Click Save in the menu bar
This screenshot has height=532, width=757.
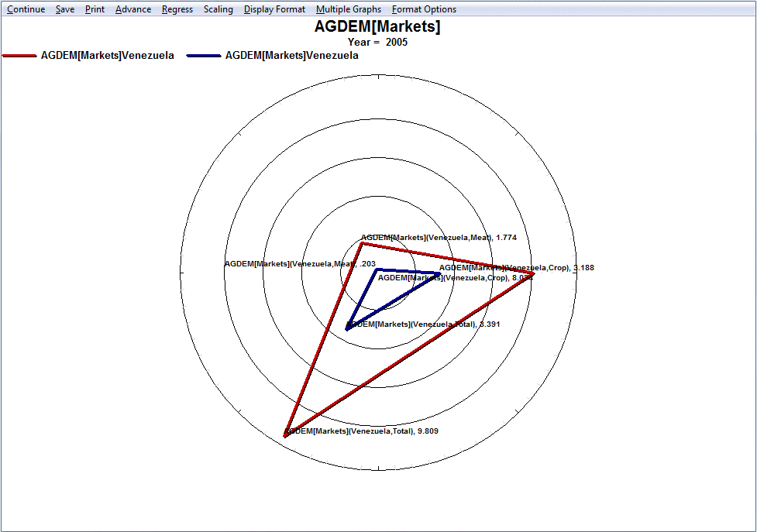tap(65, 9)
